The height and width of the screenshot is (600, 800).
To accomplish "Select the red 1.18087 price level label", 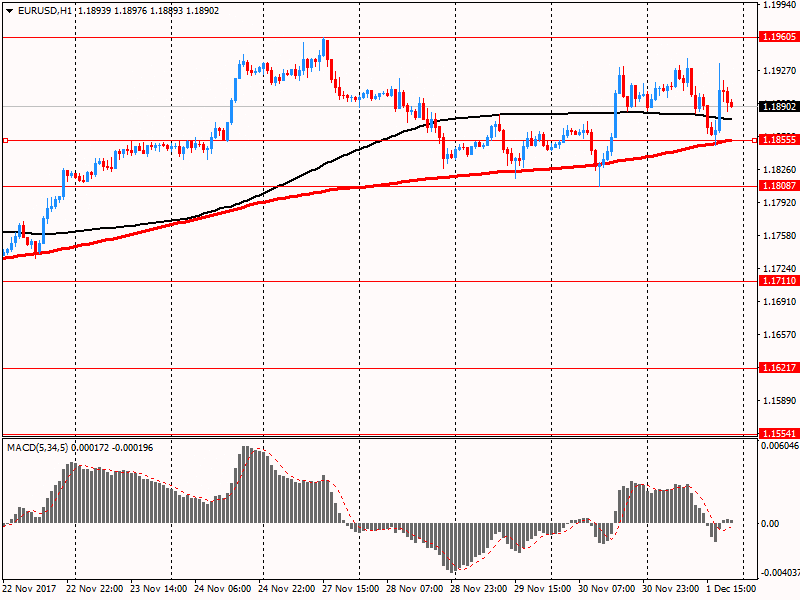I will click(x=779, y=186).
